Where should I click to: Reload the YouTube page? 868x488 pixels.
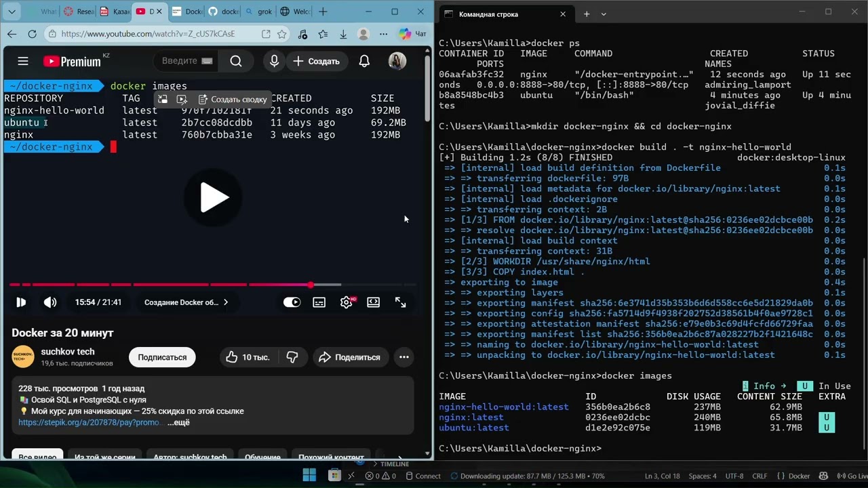point(32,34)
